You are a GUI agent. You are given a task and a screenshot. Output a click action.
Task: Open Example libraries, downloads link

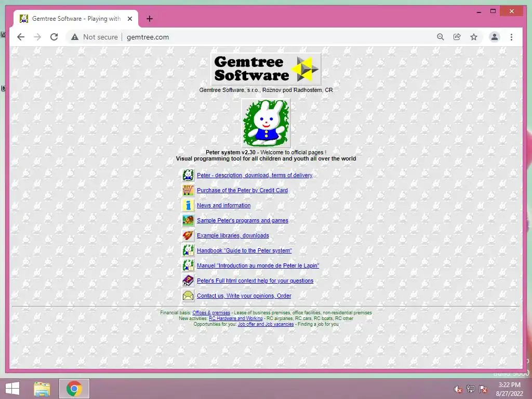(x=233, y=235)
